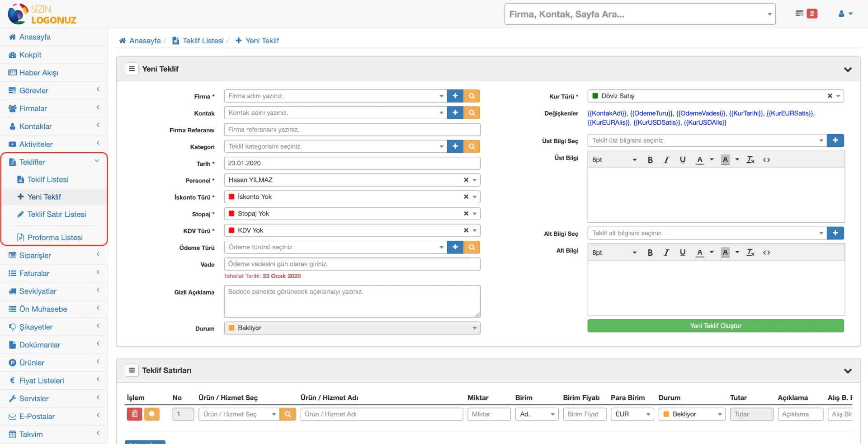Clear the KDV Türü selection X
The image size is (868, 444).
pyautogui.click(x=466, y=230)
